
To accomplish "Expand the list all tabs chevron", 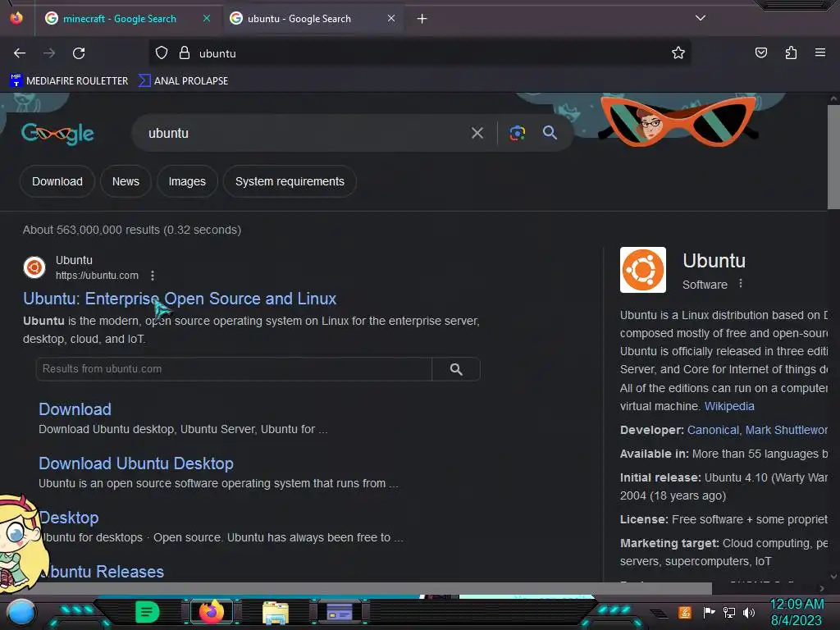I will [x=701, y=18].
